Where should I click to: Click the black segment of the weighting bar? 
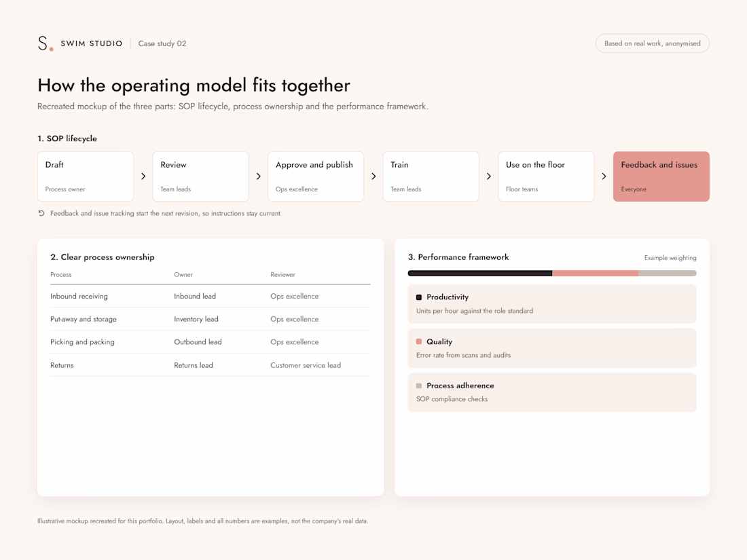tap(479, 274)
